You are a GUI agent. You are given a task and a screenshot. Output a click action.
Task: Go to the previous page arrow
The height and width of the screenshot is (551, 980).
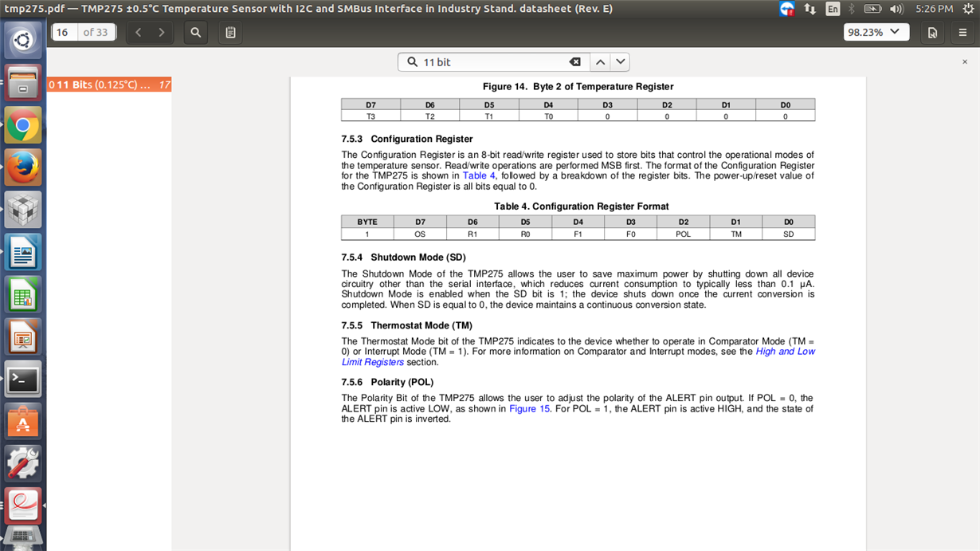point(139,33)
